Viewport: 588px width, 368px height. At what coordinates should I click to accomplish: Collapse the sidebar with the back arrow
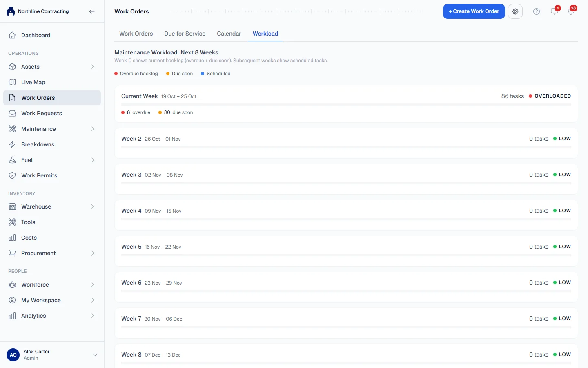click(92, 11)
